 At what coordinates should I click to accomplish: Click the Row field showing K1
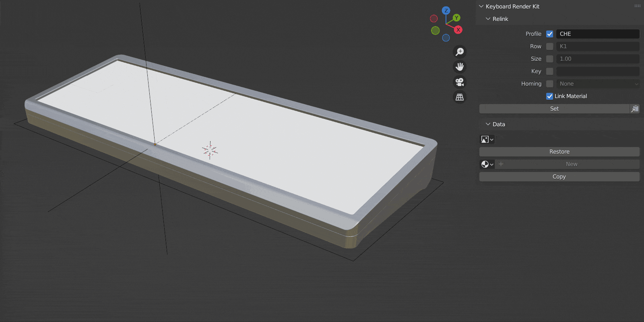(598, 46)
